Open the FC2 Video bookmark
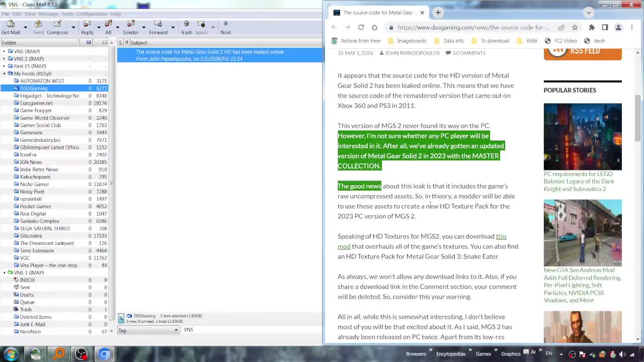This screenshot has height=362, width=644. point(560,41)
